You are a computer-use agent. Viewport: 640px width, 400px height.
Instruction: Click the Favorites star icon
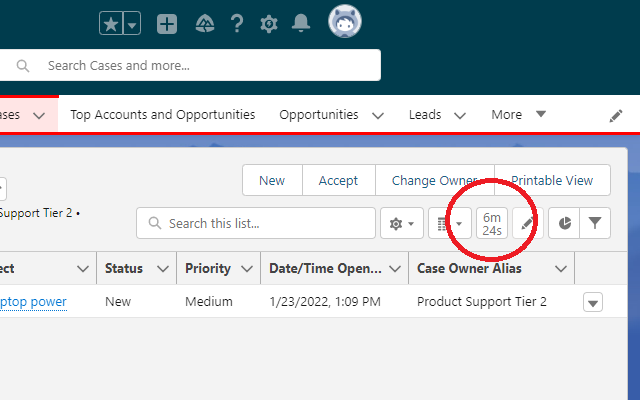111,24
